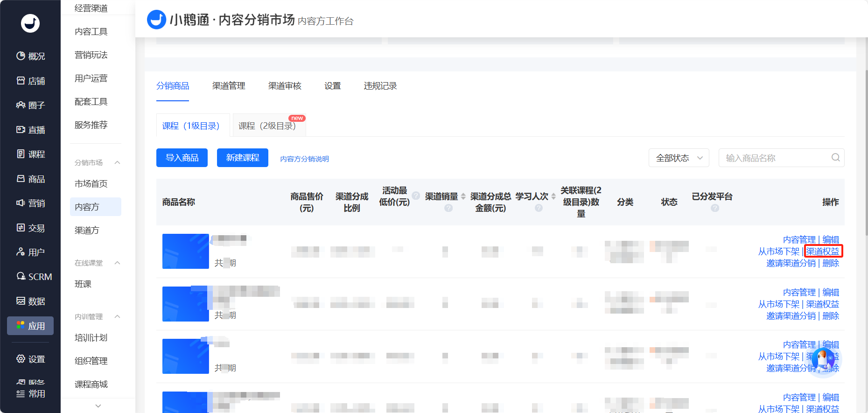Select 渠道方 in the submenu
This screenshot has width=868, height=413.
point(87,230)
